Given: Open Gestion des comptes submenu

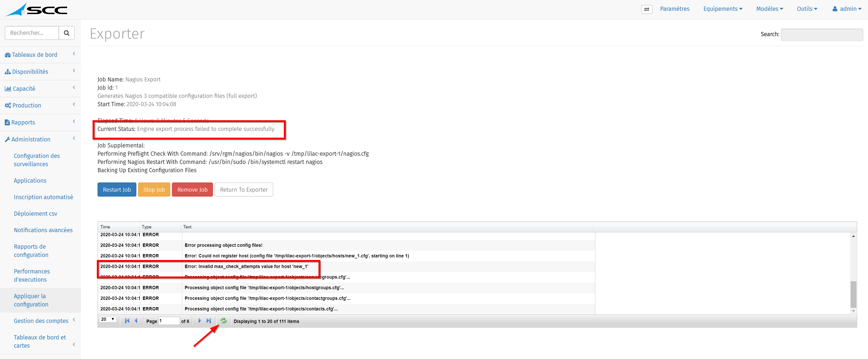Looking at the screenshot, I should (x=41, y=321).
